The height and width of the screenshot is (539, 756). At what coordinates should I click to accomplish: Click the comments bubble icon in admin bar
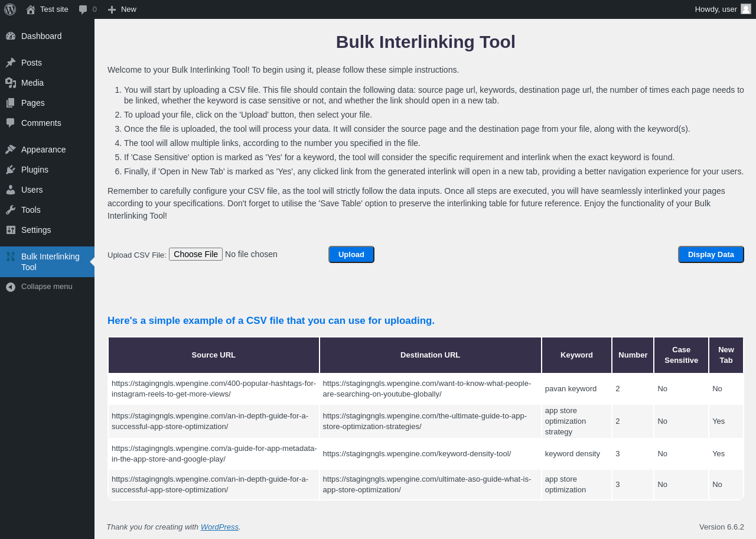pos(83,9)
